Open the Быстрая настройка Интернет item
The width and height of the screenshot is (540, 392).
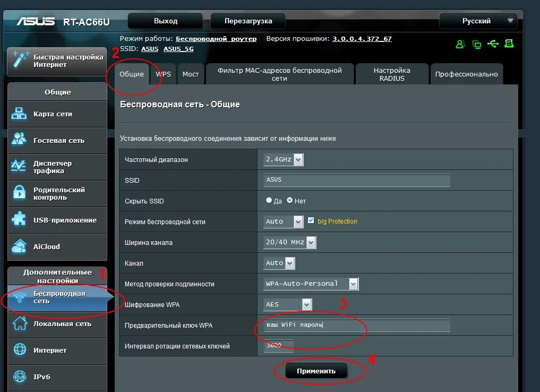[57, 61]
